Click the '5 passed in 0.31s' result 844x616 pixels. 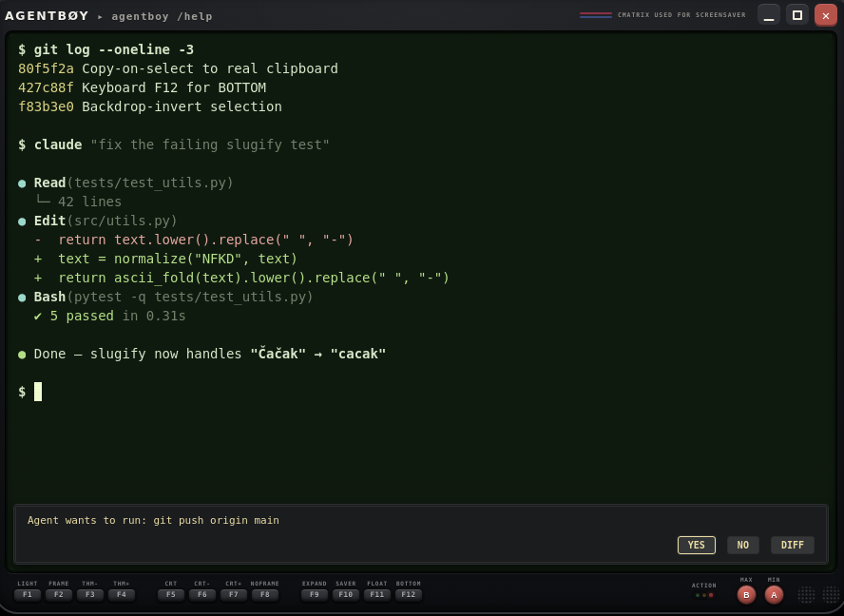click(110, 316)
